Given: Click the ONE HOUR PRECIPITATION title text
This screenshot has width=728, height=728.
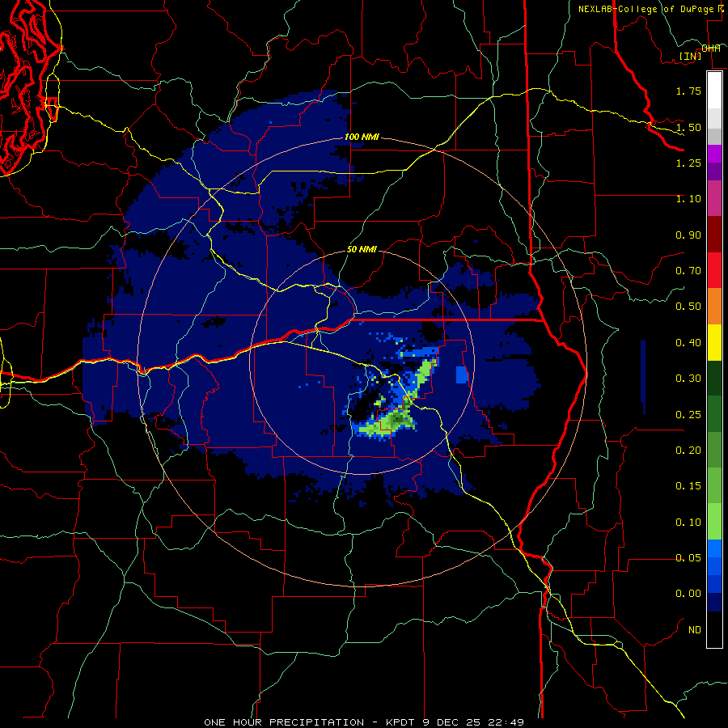Looking at the screenshot, I should pyautogui.click(x=284, y=722).
